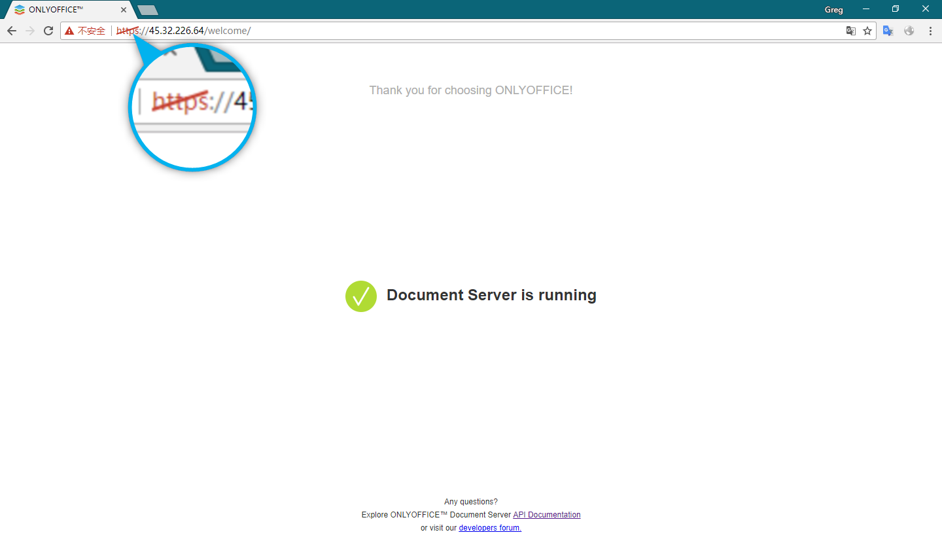Screen dimensions: 942x560
Task: Minimize the browser window
Action: 866,9
